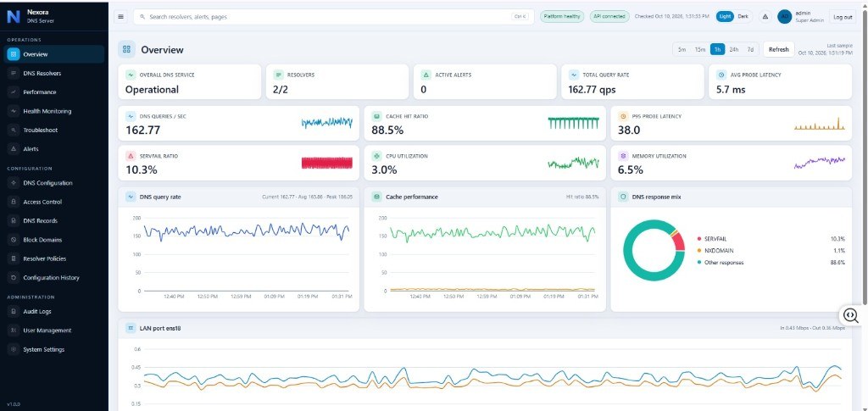Open DNS Records page
The height and width of the screenshot is (411, 868).
[x=54, y=220]
